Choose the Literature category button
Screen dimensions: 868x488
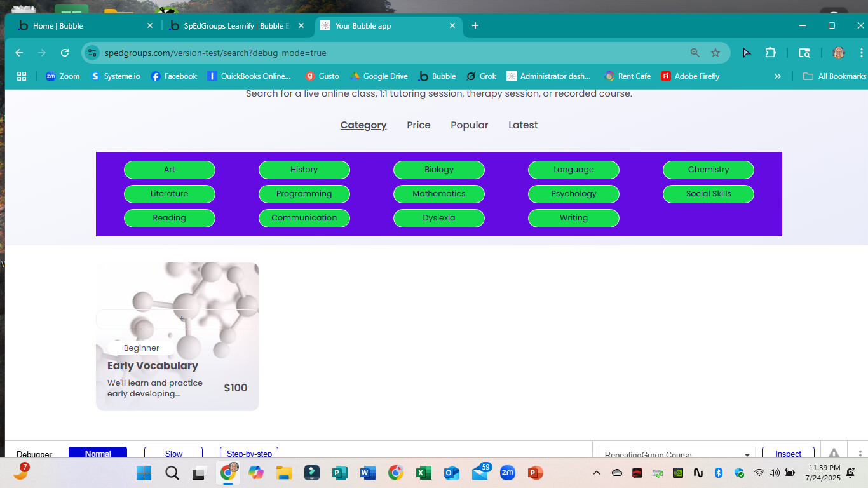pos(170,194)
